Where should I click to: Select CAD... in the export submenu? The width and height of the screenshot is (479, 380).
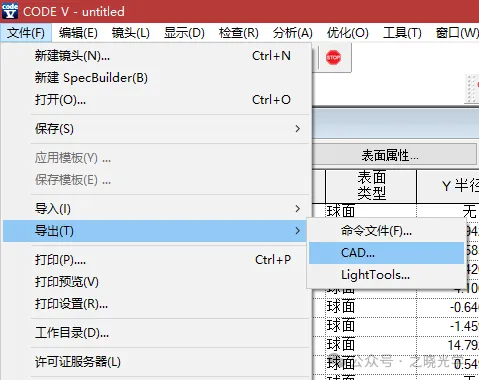(x=386, y=253)
